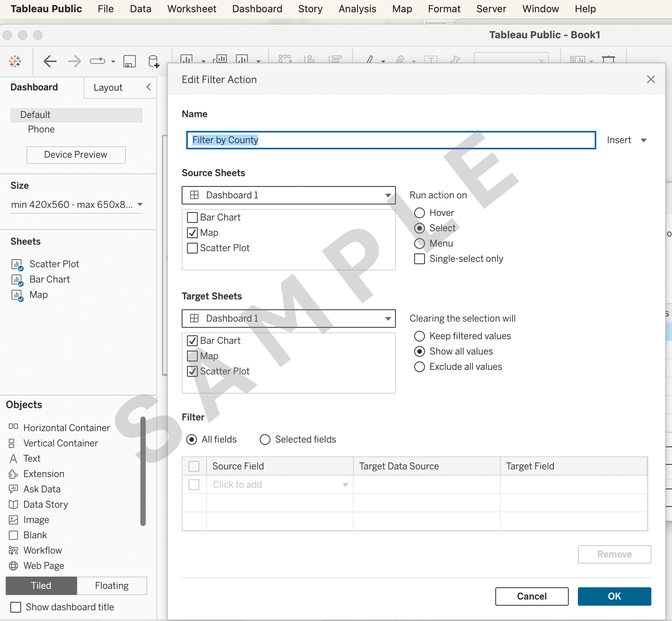Click the Web Page object icon
The height and width of the screenshot is (621, 672).
14,566
